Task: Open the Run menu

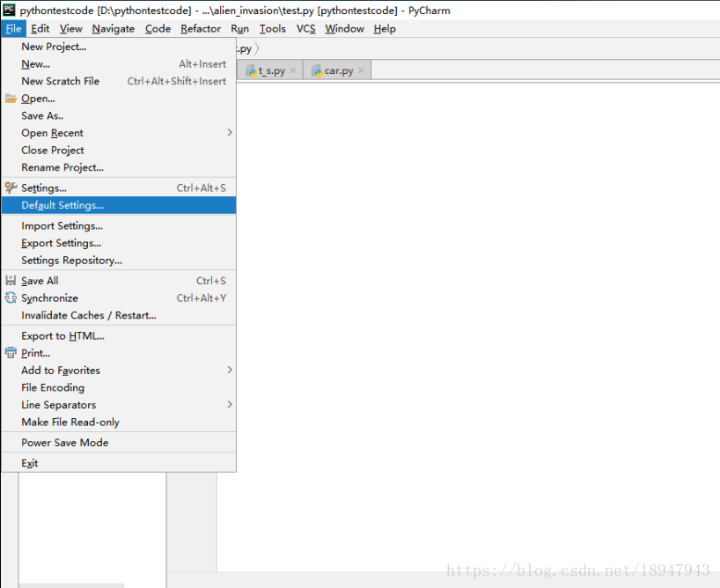Action: point(239,28)
